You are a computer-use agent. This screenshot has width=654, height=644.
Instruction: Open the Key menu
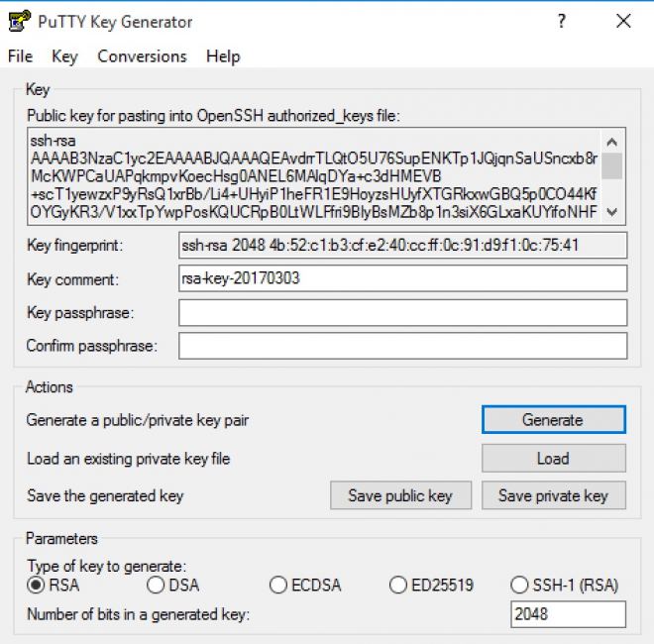[64, 56]
